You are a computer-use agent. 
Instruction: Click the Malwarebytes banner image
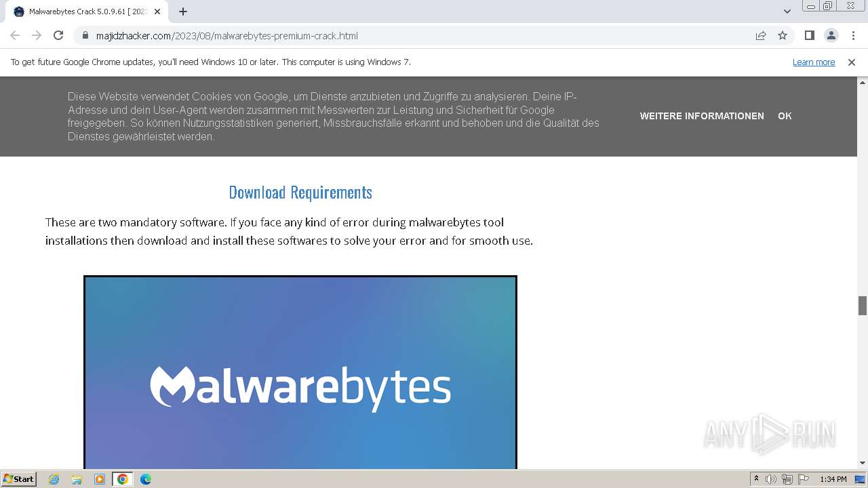[300, 372]
